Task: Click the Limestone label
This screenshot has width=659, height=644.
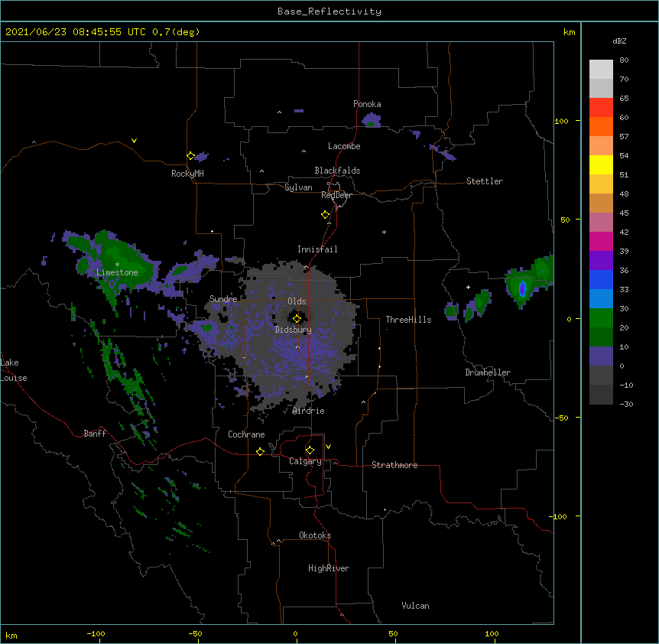Action: [117, 272]
